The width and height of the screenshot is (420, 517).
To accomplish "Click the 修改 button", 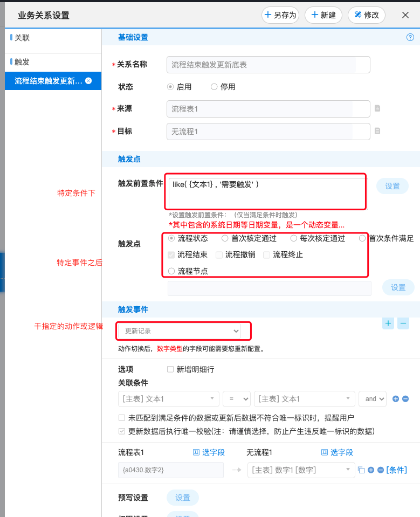I will pos(367,15).
